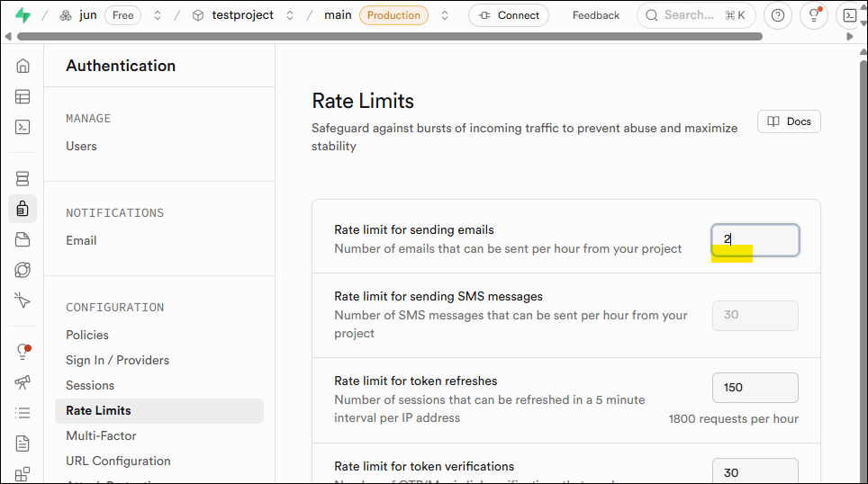
Task: Expand the jun organization switcher
Action: (x=158, y=15)
